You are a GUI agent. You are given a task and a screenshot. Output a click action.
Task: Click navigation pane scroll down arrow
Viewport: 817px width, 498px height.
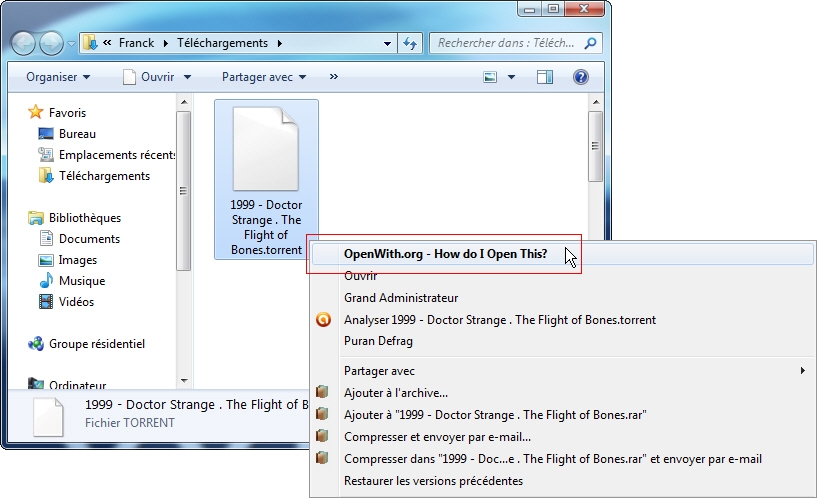pyautogui.click(x=184, y=381)
